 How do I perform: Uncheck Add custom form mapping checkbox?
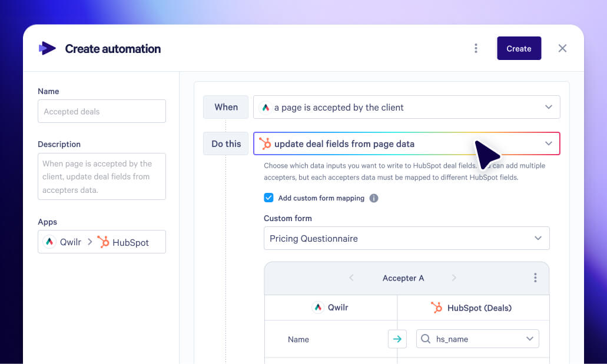click(x=268, y=198)
